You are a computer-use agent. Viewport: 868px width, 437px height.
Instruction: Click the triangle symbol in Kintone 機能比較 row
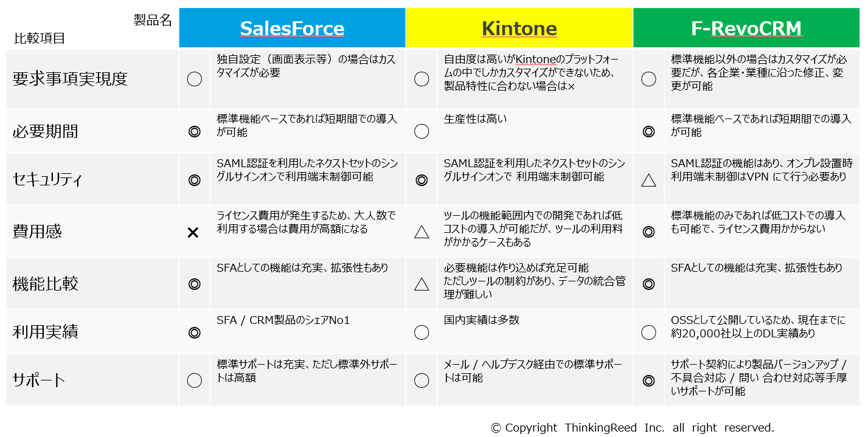click(x=422, y=284)
